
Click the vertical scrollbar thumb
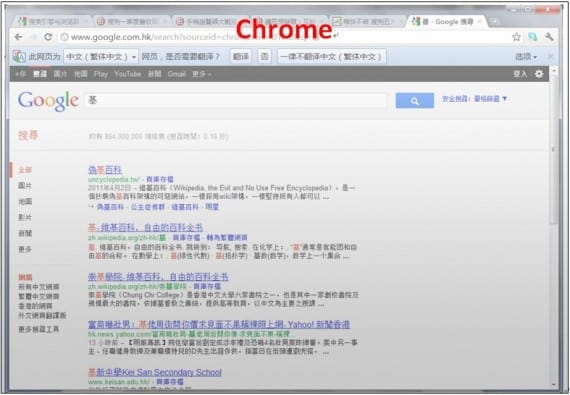tap(554, 150)
